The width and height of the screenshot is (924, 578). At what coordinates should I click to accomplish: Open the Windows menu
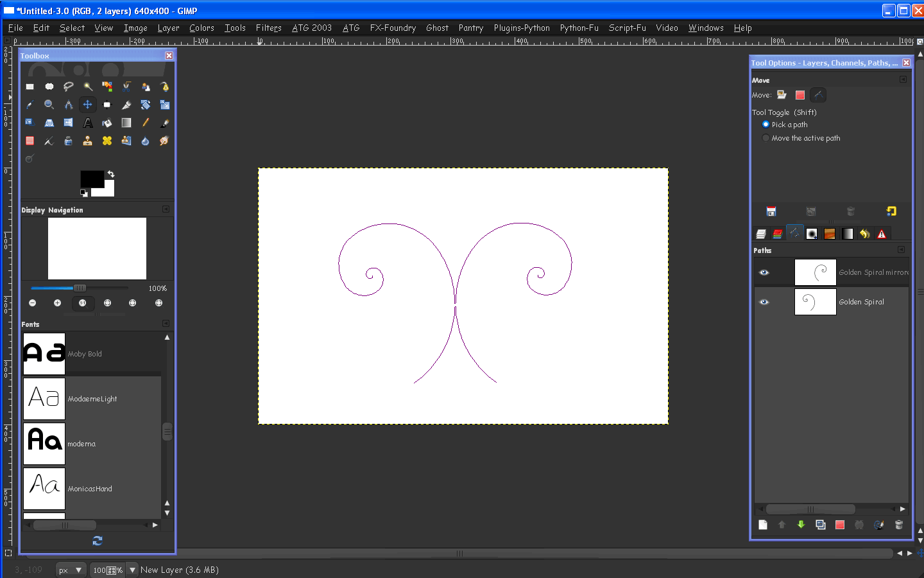point(706,28)
